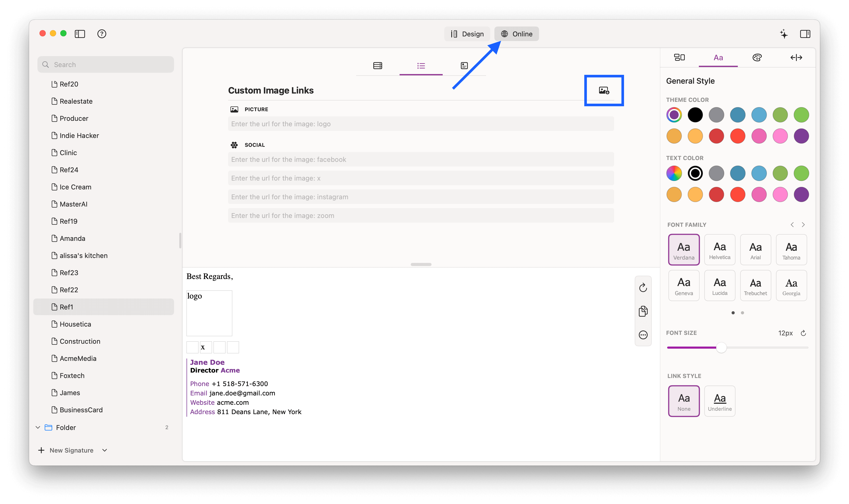Go to next font family page
Screen dimensions: 849x504
[x=803, y=224]
